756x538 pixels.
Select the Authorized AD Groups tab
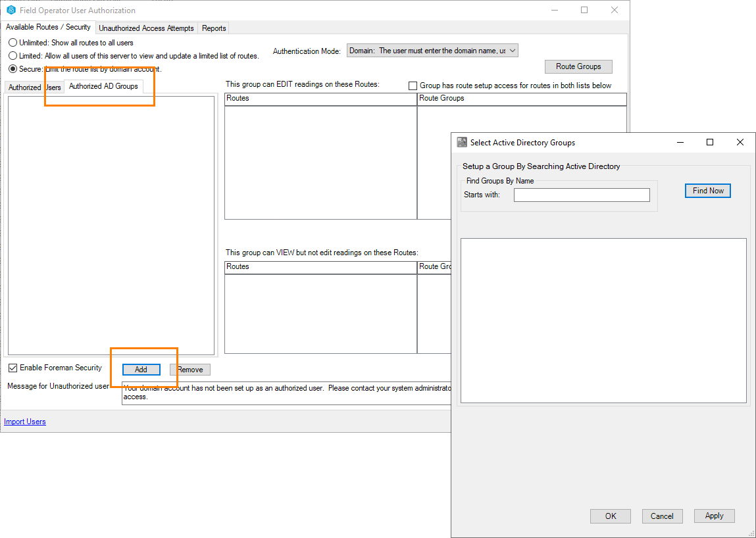pos(103,86)
